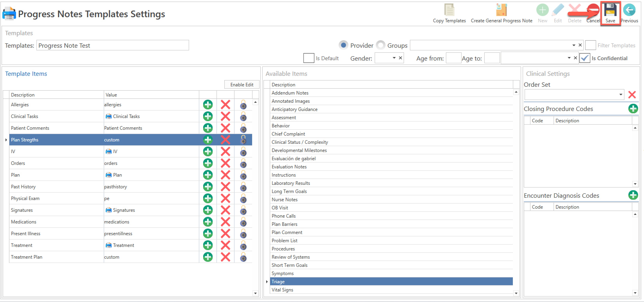Add a Closing Procedure Code
This screenshot has height=302, width=644.
tap(633, 109)
